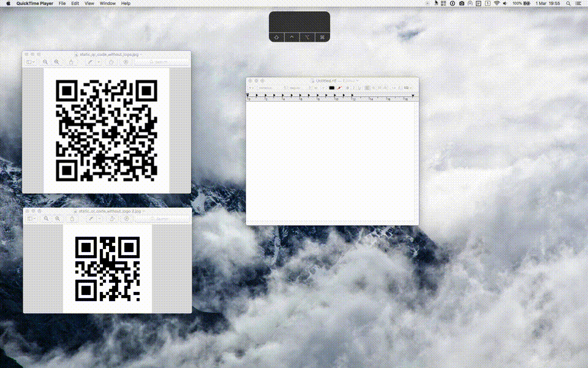The width and height of the screenshot is (588, 368).
Task: Click the Untitled.rtf title in TextEdit window
Action: (326, 81)
